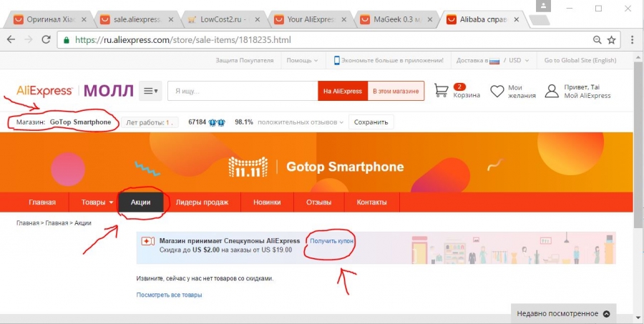The height and width of the screenshot is (324, 644).
Task: Open a new browser tab
Action: (540, 20)
